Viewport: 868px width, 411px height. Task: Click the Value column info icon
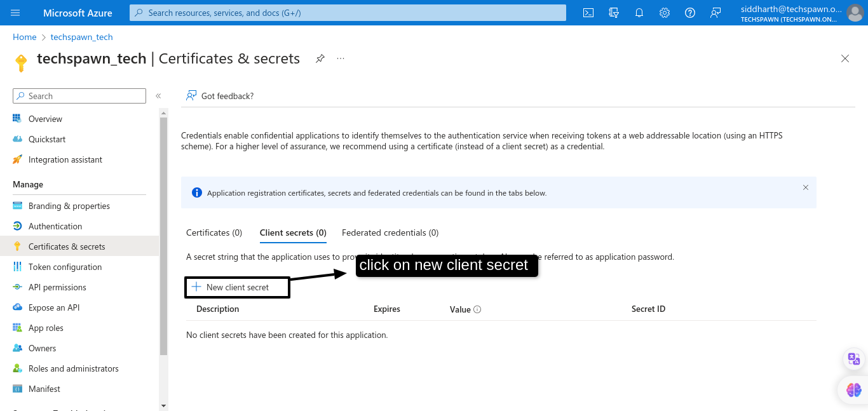pyautogui.click(x=477, y=309)
